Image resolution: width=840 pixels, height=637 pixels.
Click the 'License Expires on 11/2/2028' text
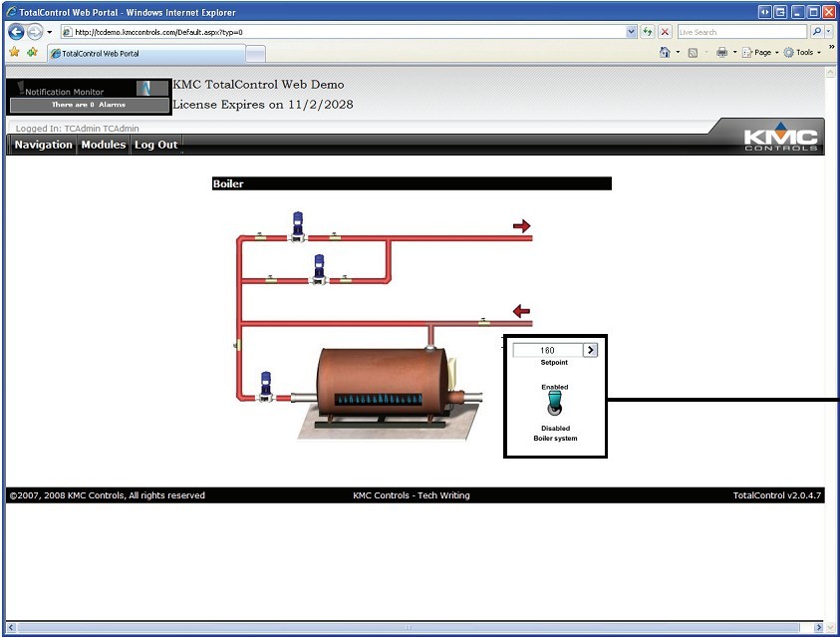pos(263,105)
